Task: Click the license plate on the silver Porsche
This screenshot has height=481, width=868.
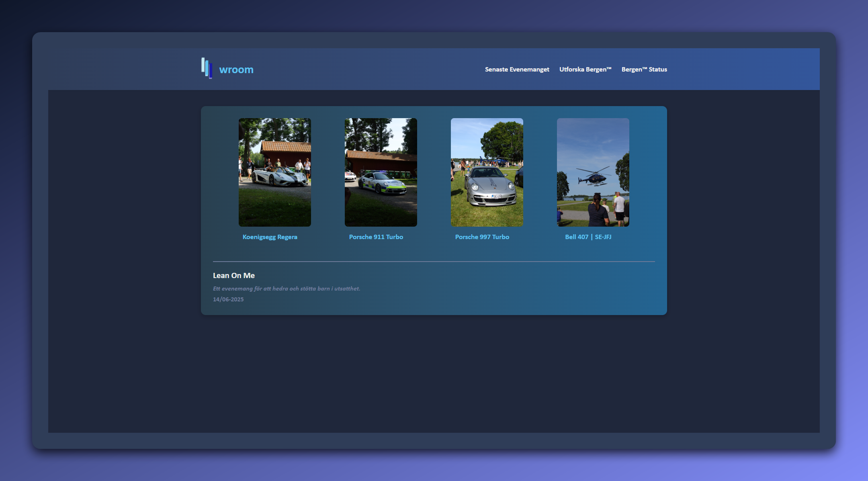Action: pyautogui.click(x=496, y=196)
